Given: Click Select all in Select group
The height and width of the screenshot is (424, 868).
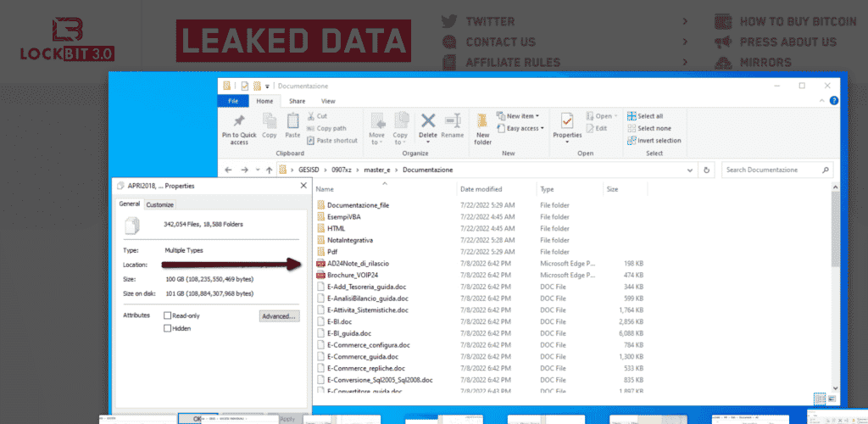Looking at the screenshot, I should [645, 116].
